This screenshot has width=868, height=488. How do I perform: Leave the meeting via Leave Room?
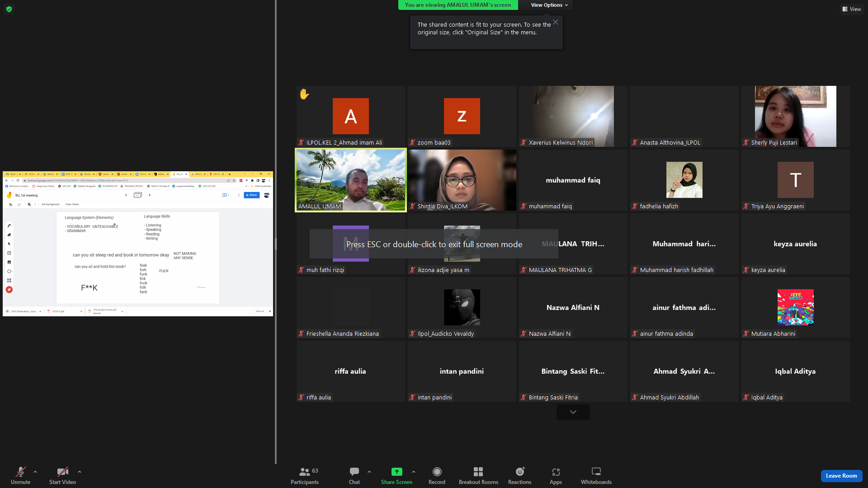841,476
